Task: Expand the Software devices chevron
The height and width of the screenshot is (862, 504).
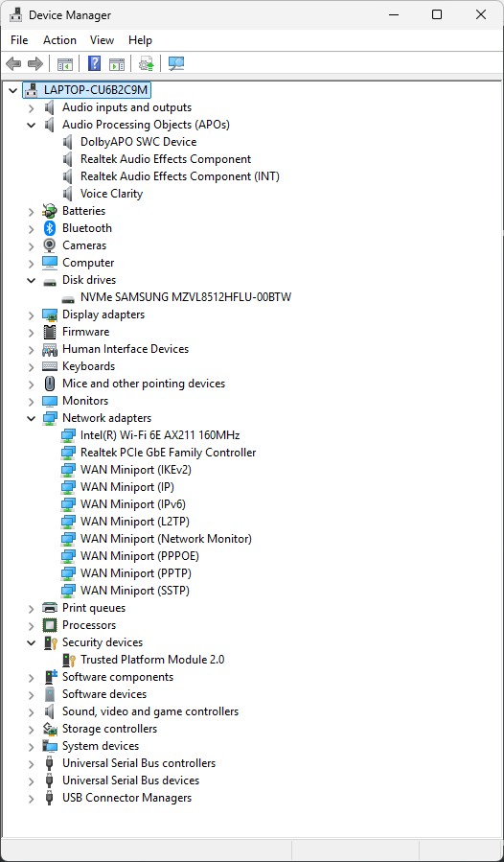Action: coord(32,694)
